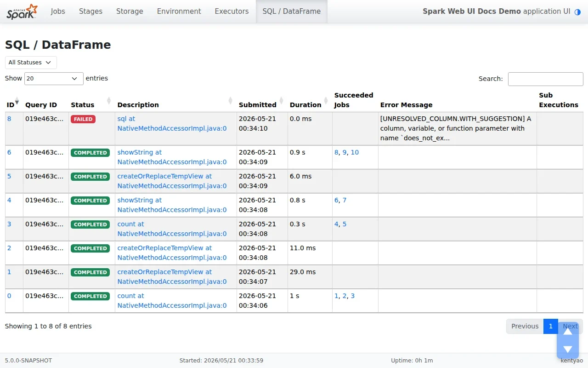Open query ID 2 link
588x368 pixels.
(x=9, y=248)
